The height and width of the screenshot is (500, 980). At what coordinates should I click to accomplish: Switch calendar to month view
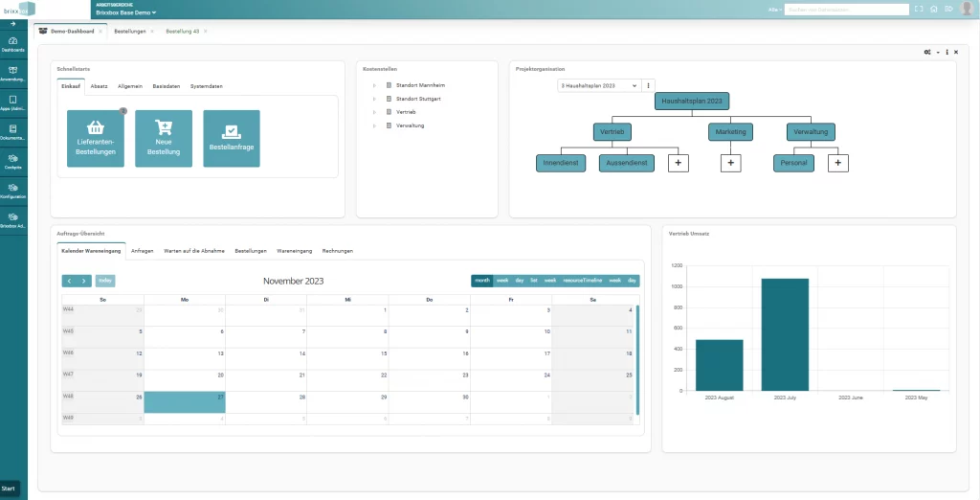[x=482, y=281]
